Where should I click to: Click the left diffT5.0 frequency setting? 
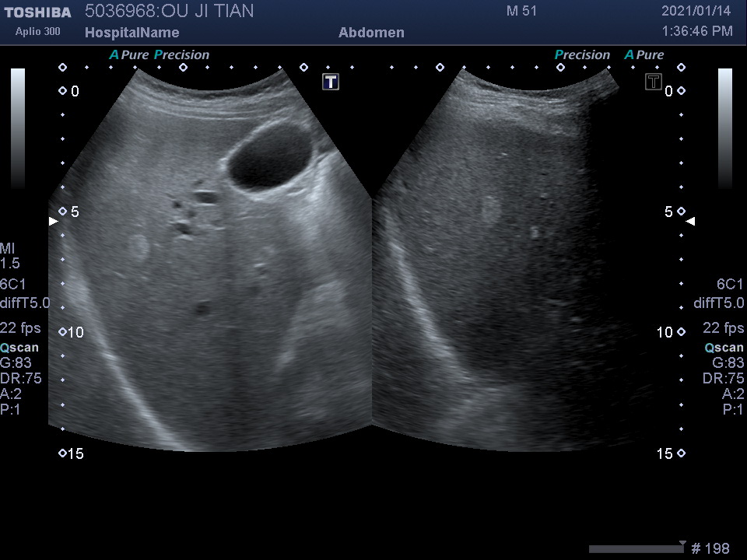[25, 303]
